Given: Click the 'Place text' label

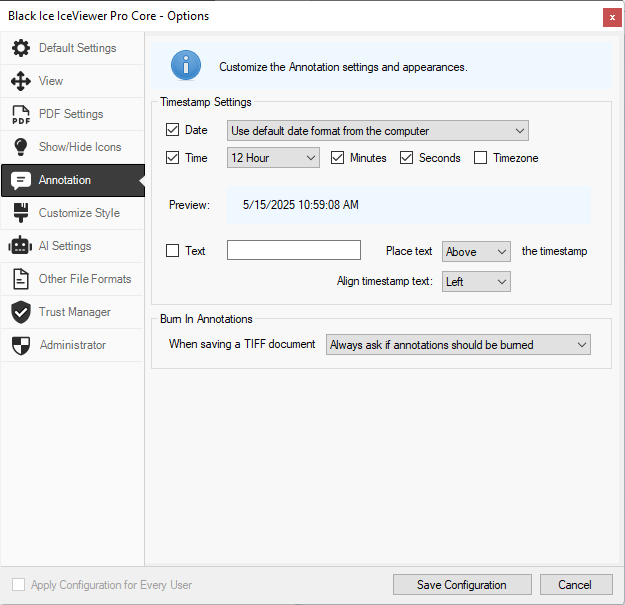Looking at the screenshot, I should 409,251.
